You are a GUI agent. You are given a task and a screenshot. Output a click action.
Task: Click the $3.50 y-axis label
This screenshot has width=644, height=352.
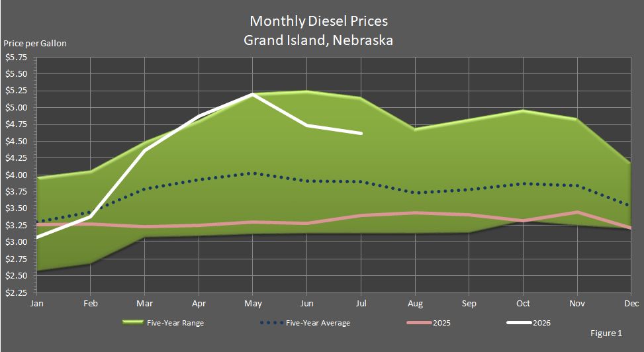pos(16,208)
